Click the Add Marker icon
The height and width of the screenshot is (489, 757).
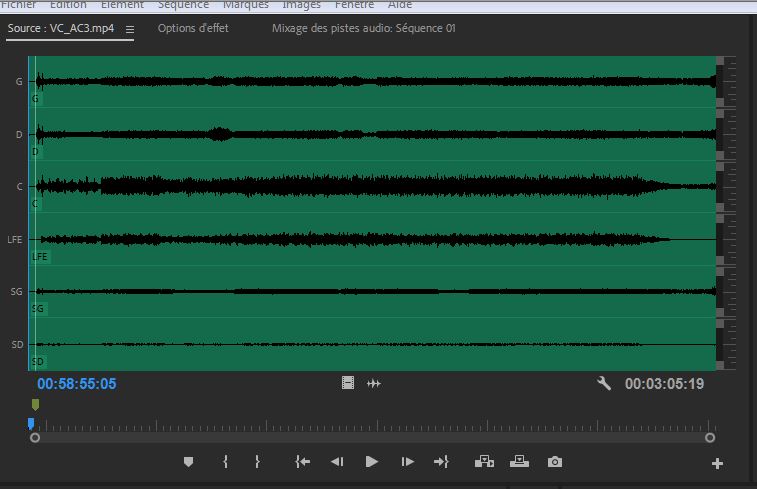[188, 462]
